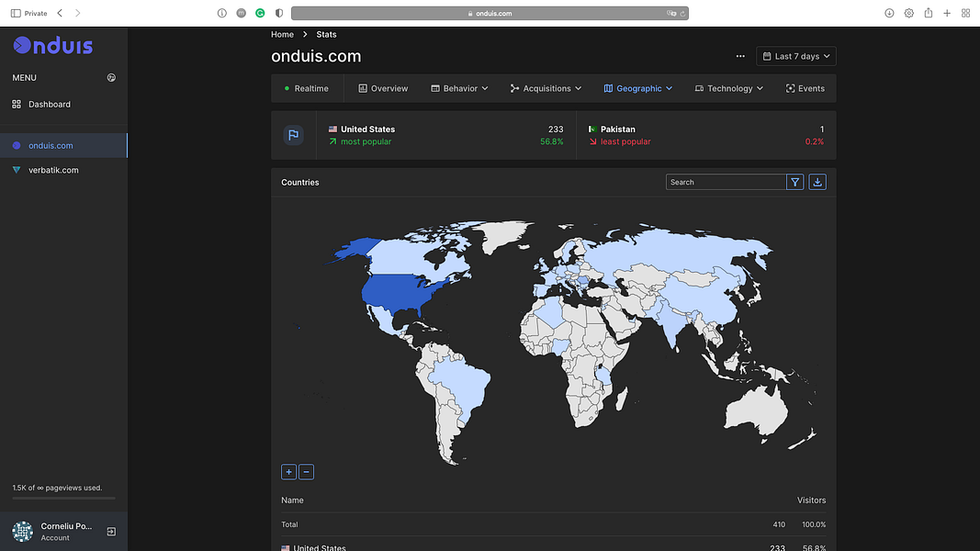The image size is (980, 551).
Task: Zoom in on the map with the plus icon
Action: pyautogui.click(x=288, y=471)
